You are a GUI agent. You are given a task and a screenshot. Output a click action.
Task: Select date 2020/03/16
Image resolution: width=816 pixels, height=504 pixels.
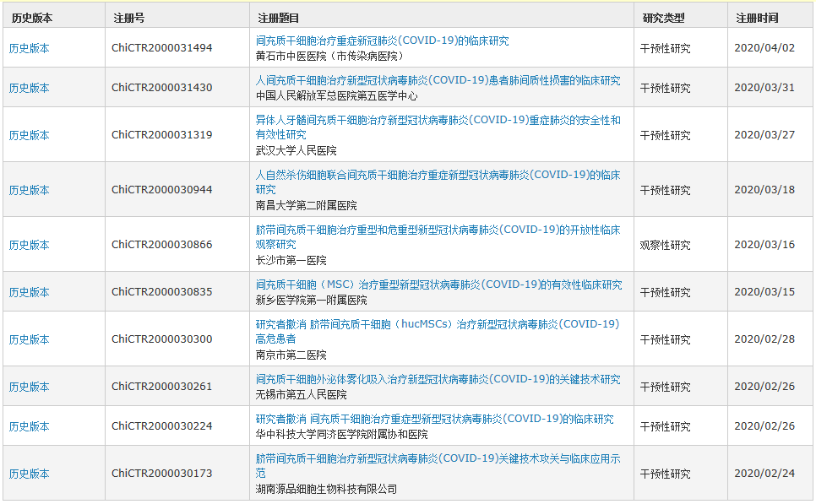point(764,244)
